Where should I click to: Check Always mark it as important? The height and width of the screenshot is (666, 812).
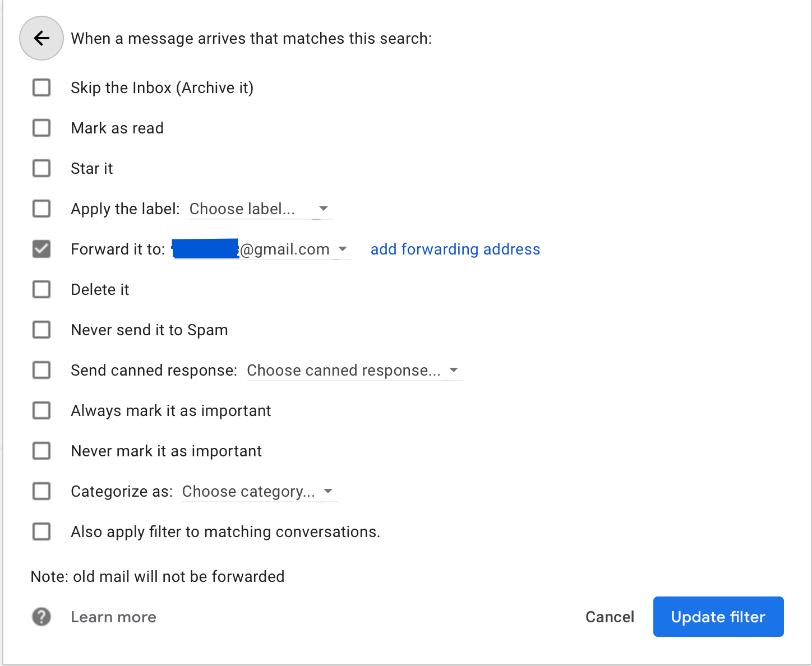[x=41, y=410]
